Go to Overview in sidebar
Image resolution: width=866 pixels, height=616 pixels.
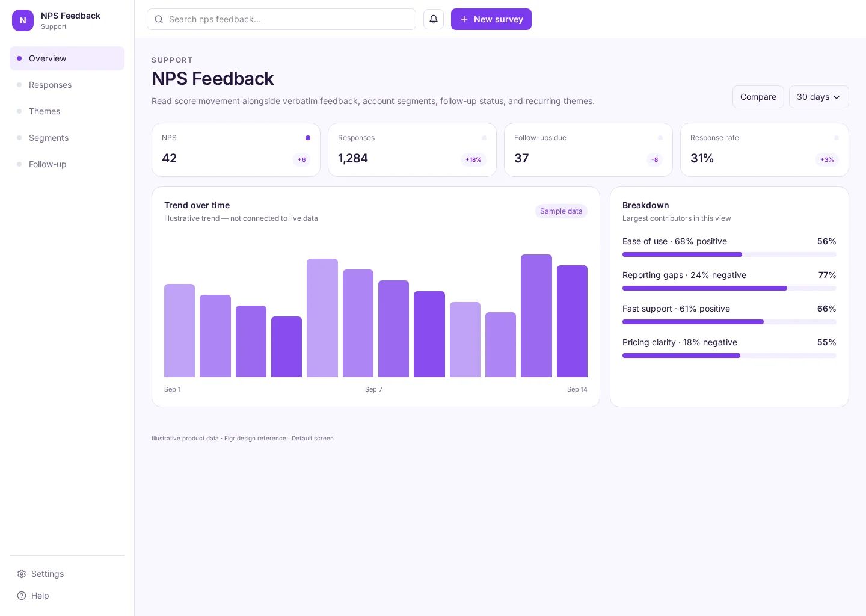click(67, 58)
